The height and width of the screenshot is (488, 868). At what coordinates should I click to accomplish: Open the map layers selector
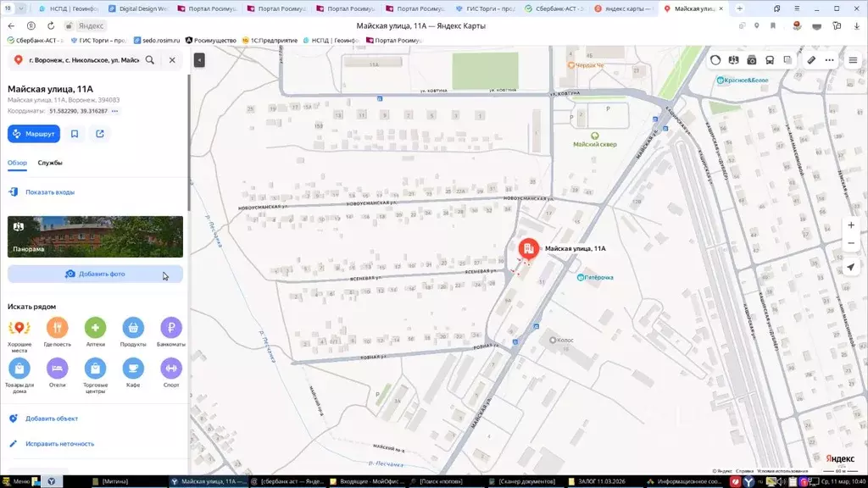tap(787, 60)
